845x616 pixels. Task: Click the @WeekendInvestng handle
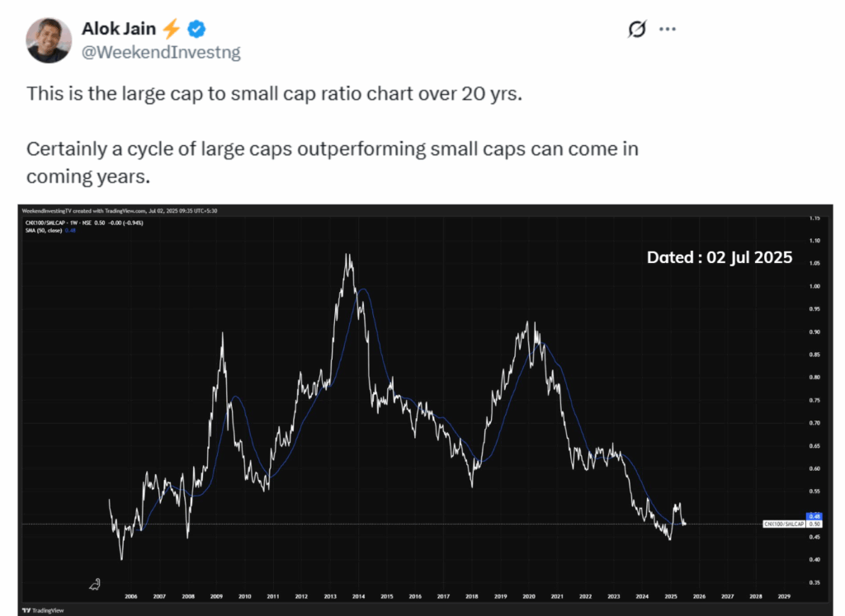click(x=161, y=52)
